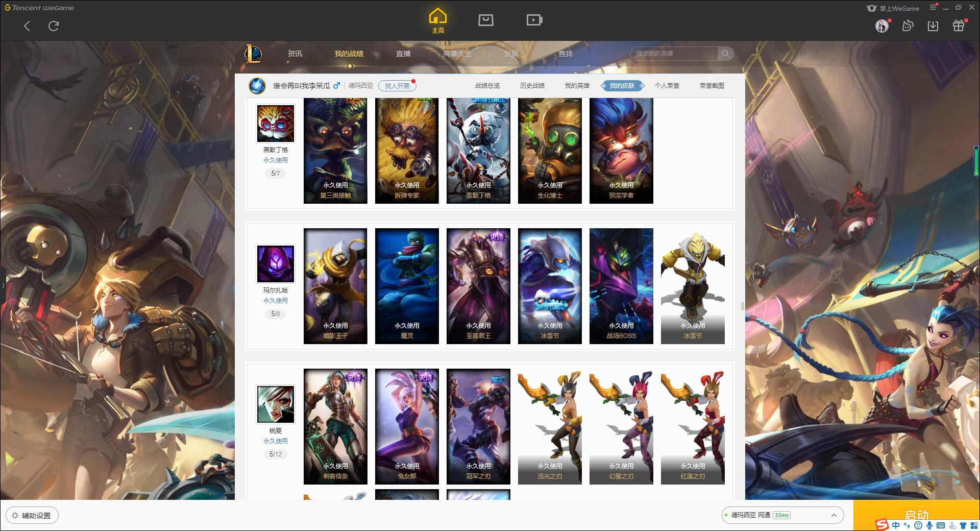Screen dimensions: 980x531
Task: Switch to 个人荣誉 sub-tab
Action: [667, 86]
